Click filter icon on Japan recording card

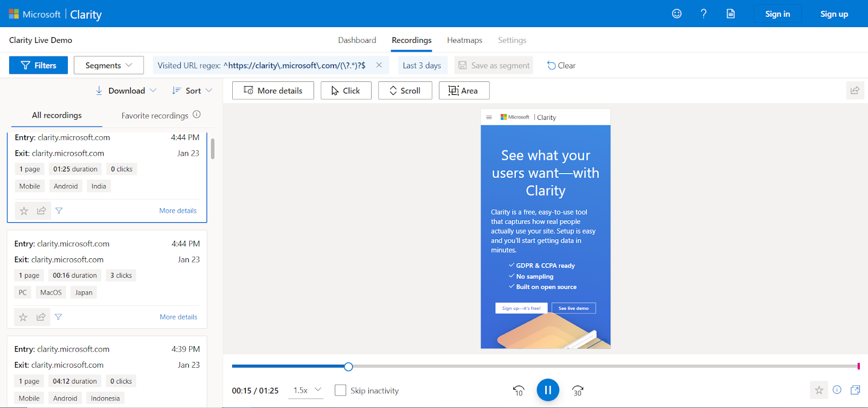click(59, 317)
